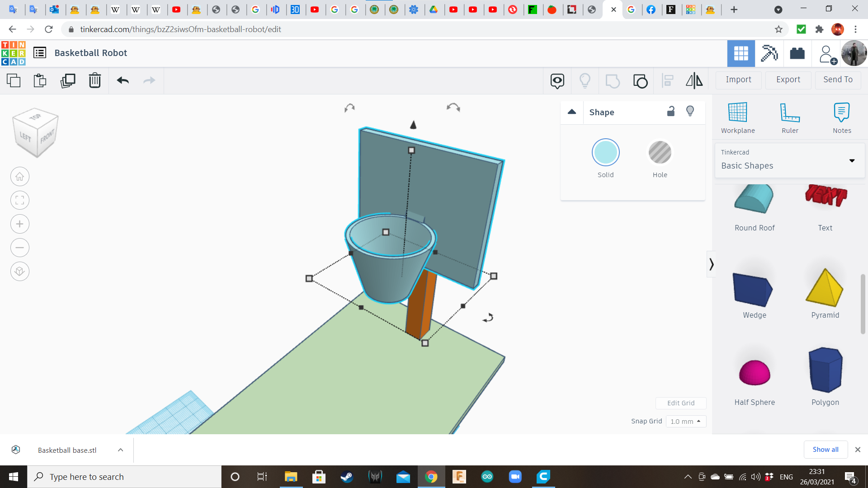
Task: Select the Hole shape option
Action: pyautogui.click(x=660, y=153)
